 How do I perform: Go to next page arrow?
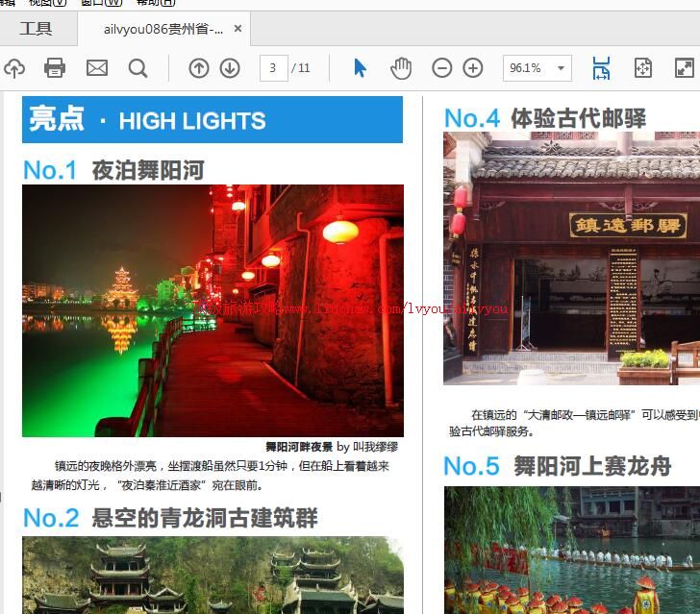tap(230, 68)
